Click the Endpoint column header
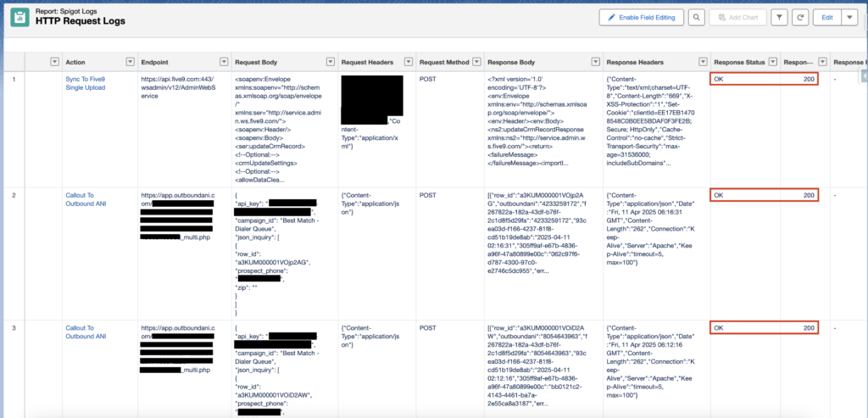The image size is (868, 418). pos(154,62)
